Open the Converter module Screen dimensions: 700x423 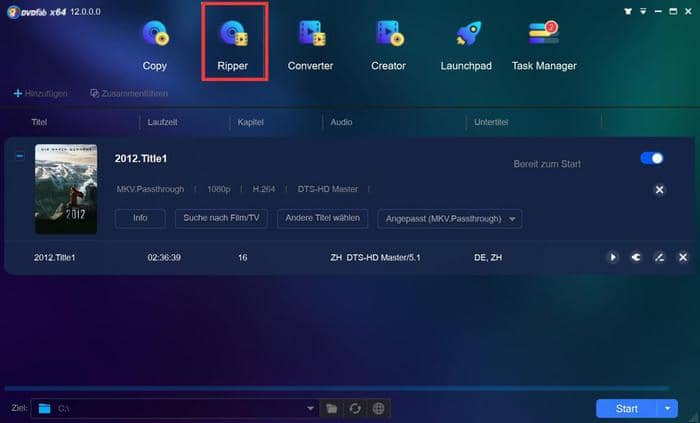[310, 45]
